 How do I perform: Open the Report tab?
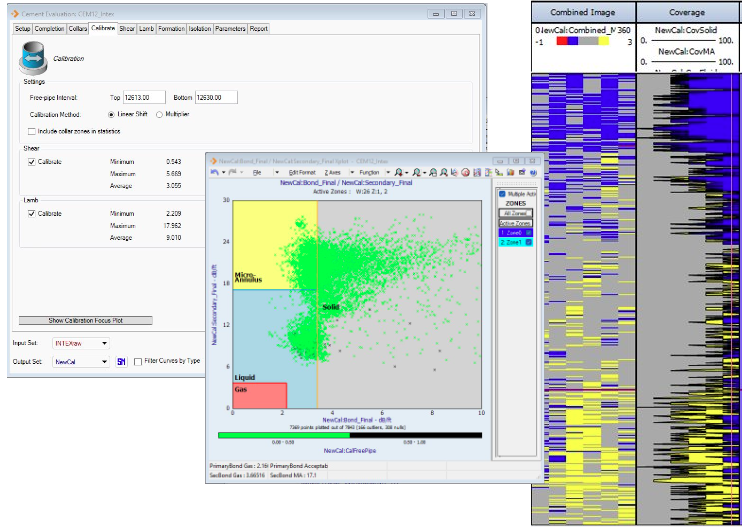click(x=258, y=29)
